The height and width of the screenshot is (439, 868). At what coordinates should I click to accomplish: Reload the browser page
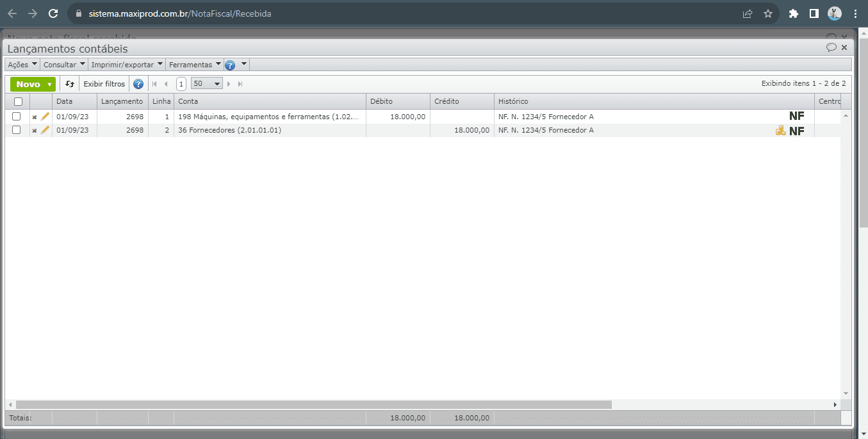[x=53, y=13]
